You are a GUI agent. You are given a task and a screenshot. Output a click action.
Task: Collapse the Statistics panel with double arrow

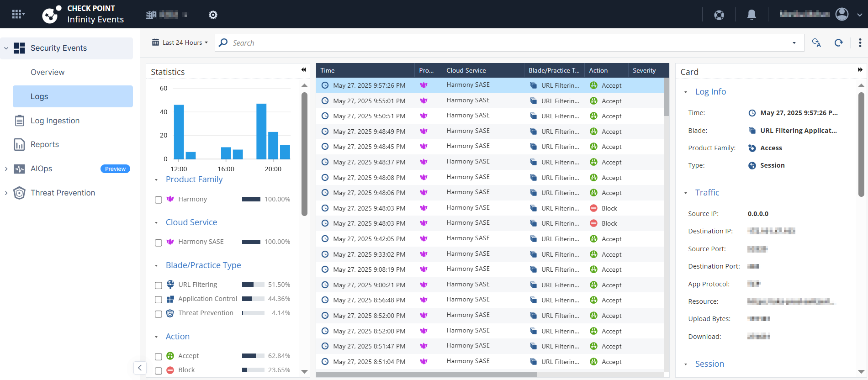pyautogui.click(x=303, y=70)
